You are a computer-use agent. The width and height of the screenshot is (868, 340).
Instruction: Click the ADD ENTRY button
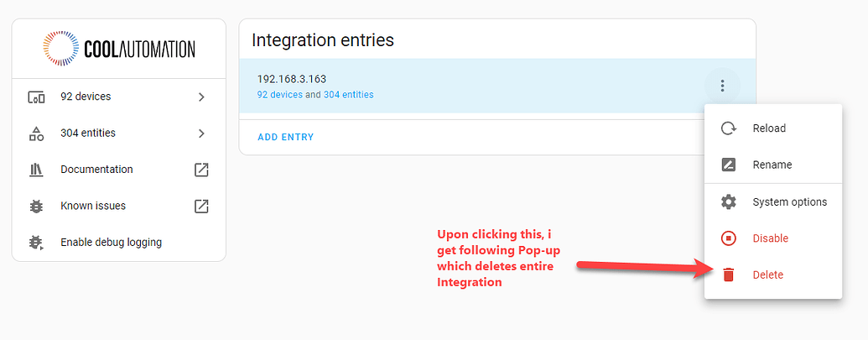[285, 137]
